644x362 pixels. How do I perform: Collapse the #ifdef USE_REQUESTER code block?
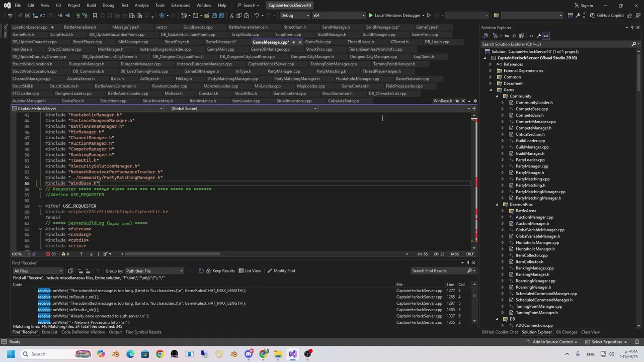[40, 206]
